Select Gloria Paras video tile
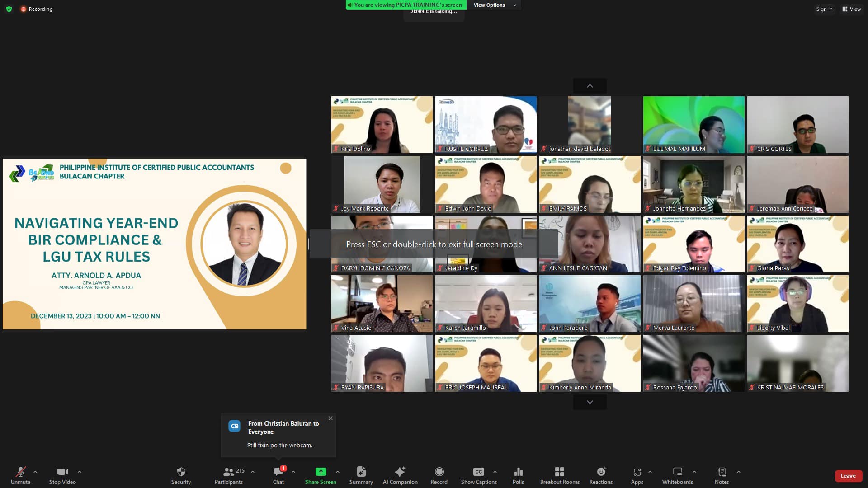The width and height of the screenshot is (868, 488). (797, 244)
